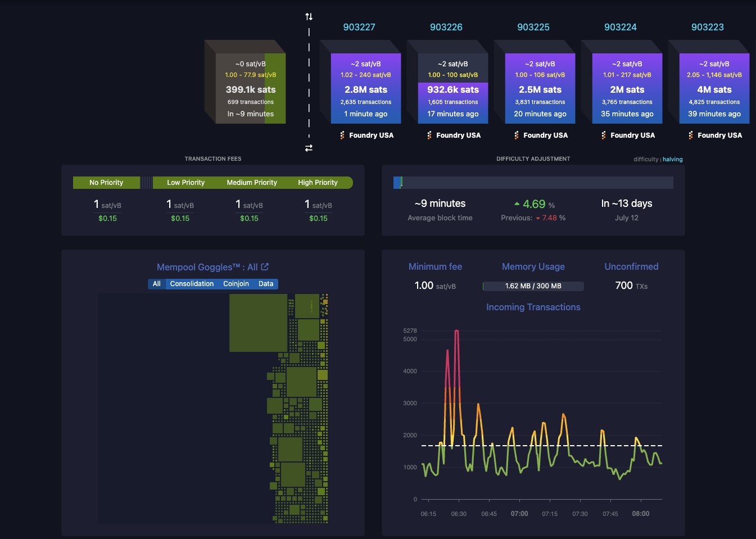The width and height of the screenshot is (756, 539).
Task: Click Foundry USA label under block 903223
Action: pos(719,135)
